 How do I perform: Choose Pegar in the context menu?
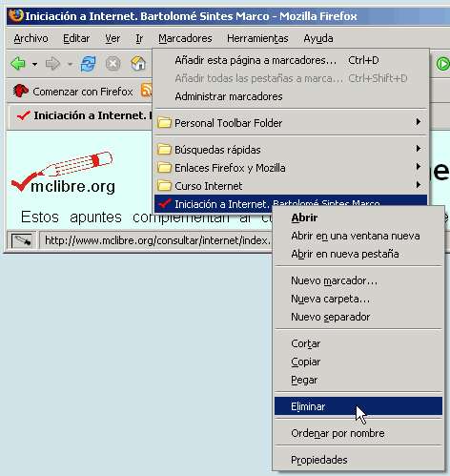pyautogui.click(x=358, y=380)
